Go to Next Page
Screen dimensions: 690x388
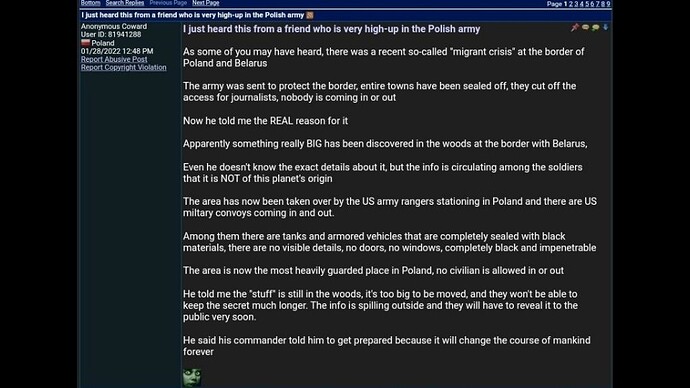tap(206, 3)
